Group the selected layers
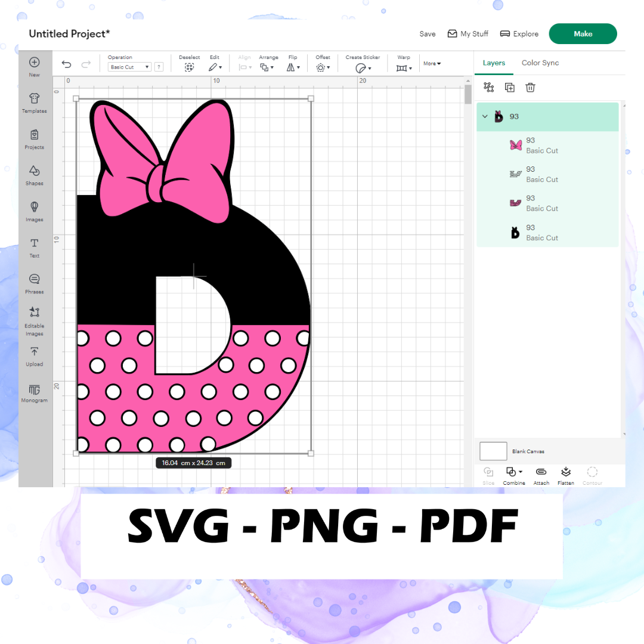 click(489, 87)
